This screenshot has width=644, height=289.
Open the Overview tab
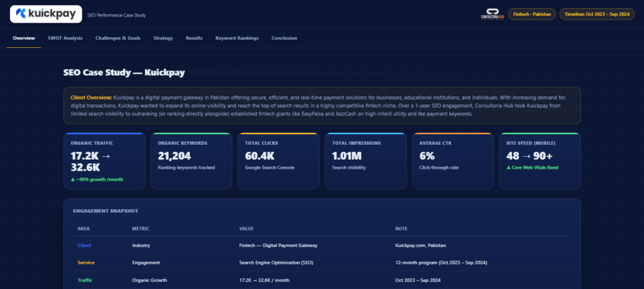24,38
